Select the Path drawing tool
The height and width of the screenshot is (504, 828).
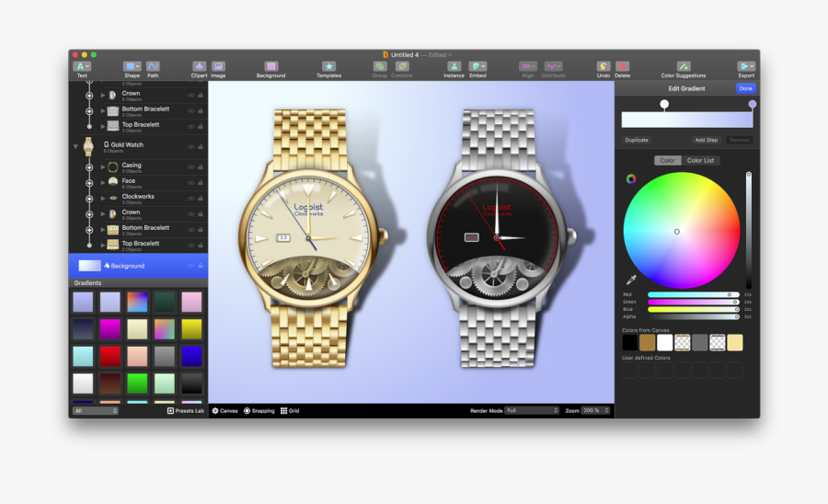point(153,66)
